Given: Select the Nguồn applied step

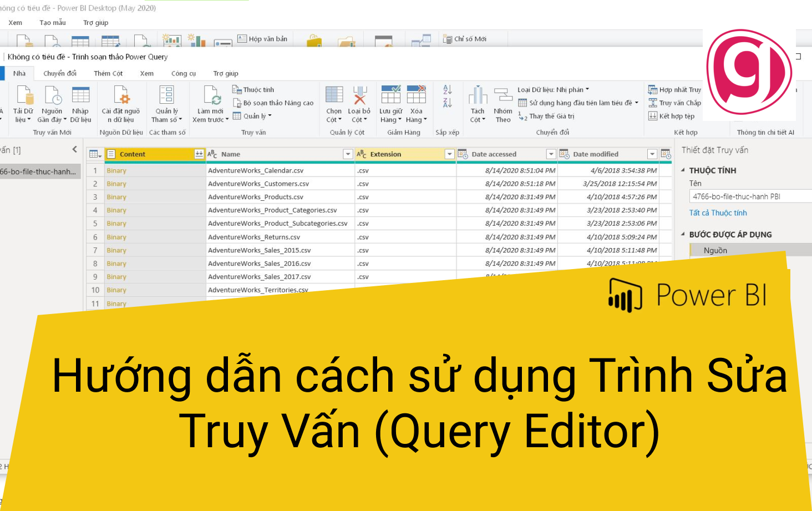Looking at the screenshot, I should 715,250.
